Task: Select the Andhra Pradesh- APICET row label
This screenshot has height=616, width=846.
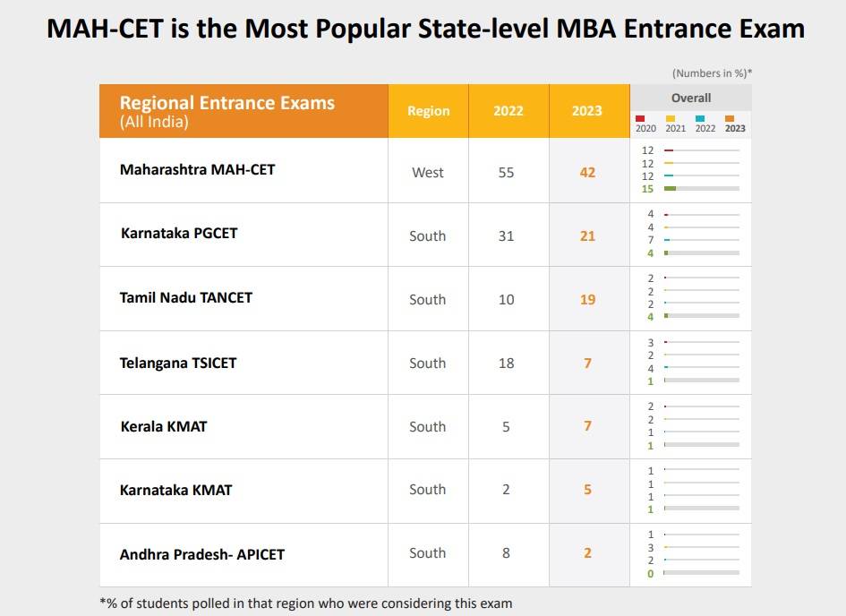Action: pos(202,554)
